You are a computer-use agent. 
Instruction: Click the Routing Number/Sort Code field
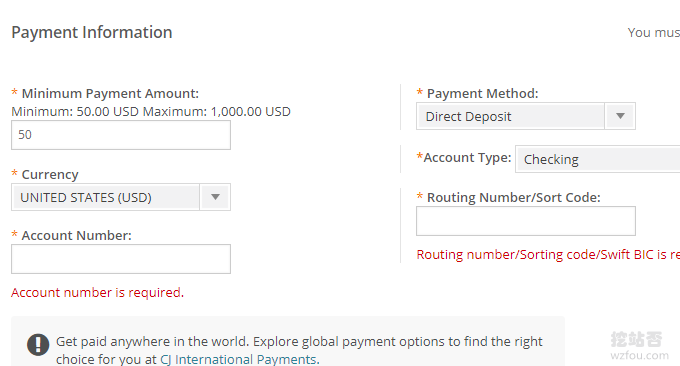tap(526, 221)
